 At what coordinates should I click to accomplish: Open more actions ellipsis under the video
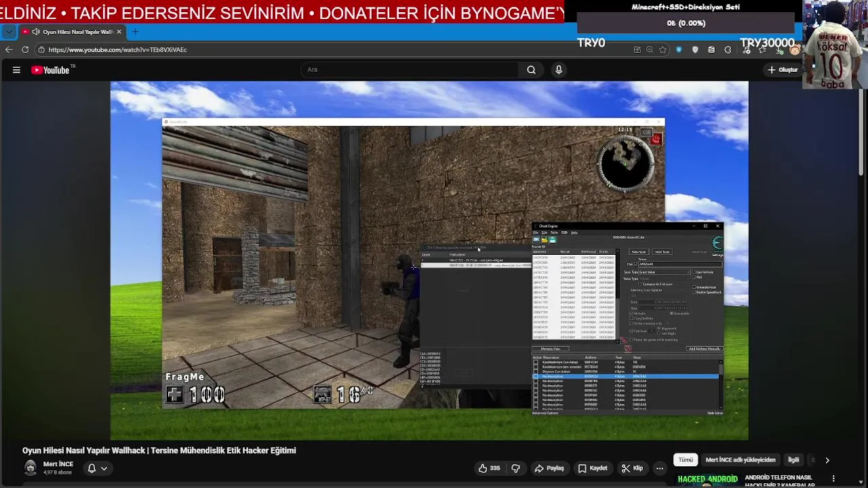coord(659,468)
